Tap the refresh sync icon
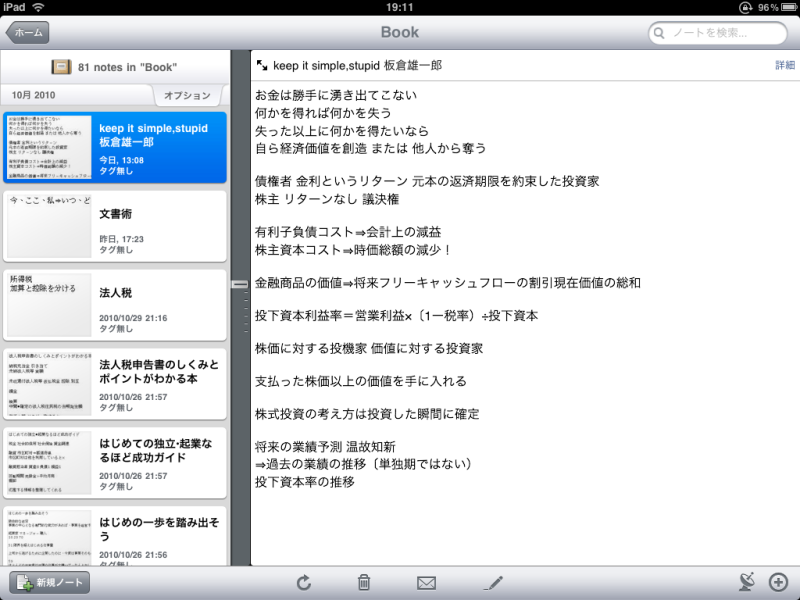This screenshot has width=800, height=600. pos(304,582)
